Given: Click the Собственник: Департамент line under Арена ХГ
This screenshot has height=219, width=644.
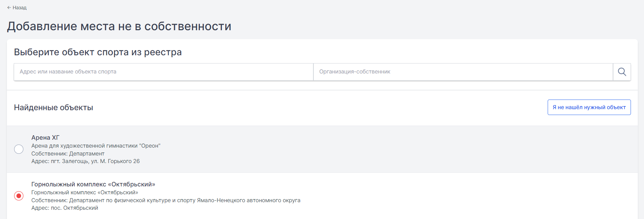Looking at the screenshot, I should click(x=68, y=154).
